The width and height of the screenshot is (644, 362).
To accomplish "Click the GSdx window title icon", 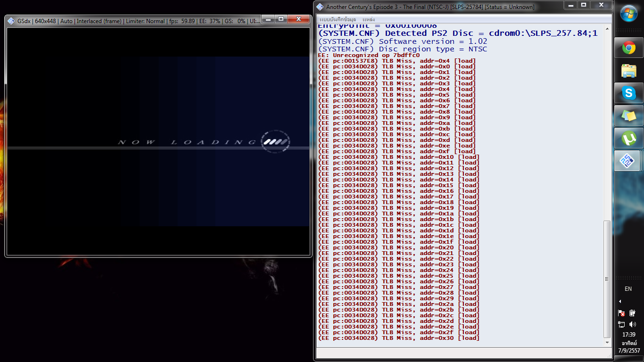I will [x=12, y=21].
